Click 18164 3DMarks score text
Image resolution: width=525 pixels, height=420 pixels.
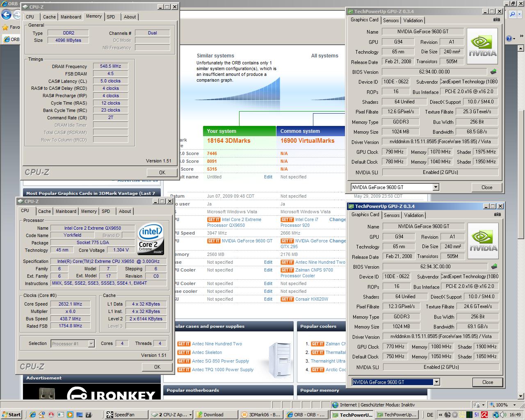[x=228, y=141]
